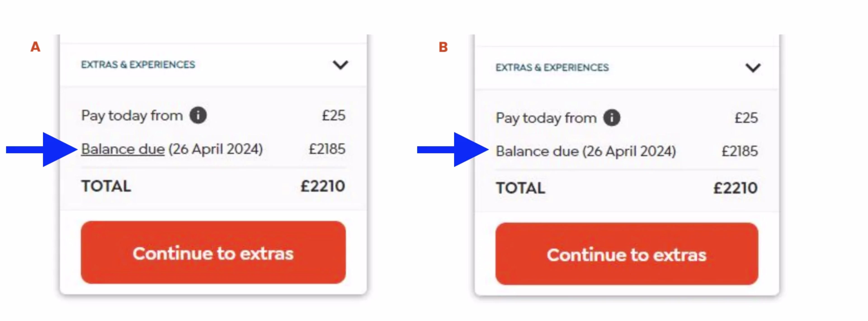This screenshot has height=321, width=868.
Task: Select the Extras & Experiences heading in panel B
Action: click(552, 67)
